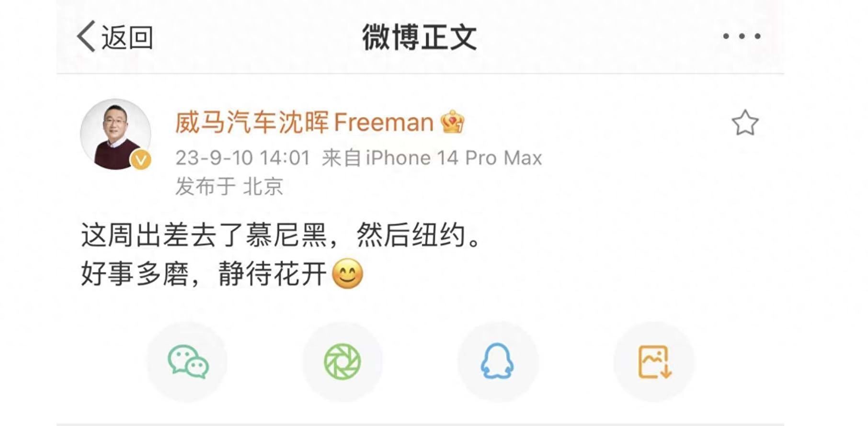
Task: Favorite the post with star icon
Action: (x=745, y=123)
